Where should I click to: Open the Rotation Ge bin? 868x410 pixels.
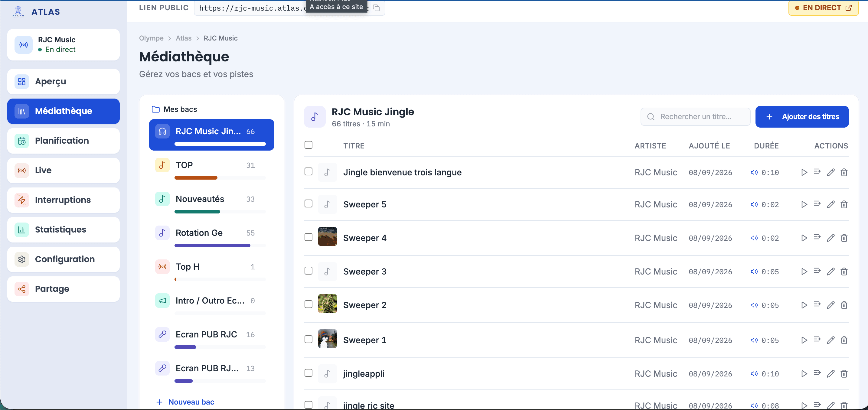(x=211, y=236)
